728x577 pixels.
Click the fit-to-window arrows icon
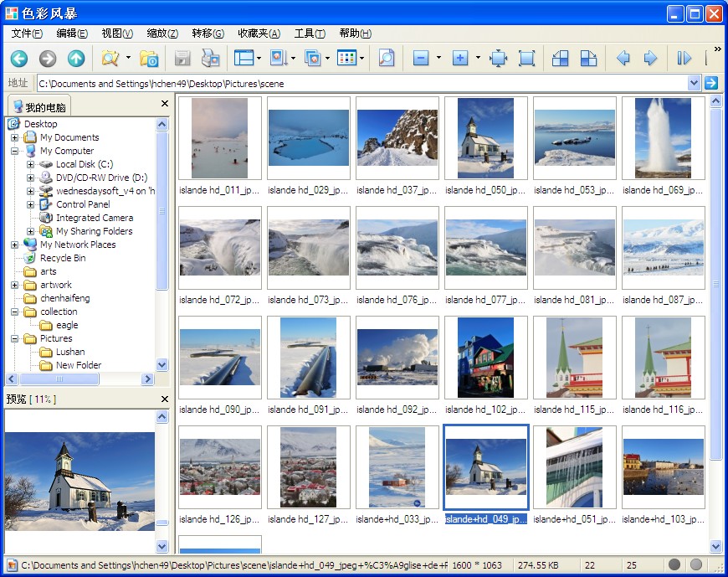499,59
